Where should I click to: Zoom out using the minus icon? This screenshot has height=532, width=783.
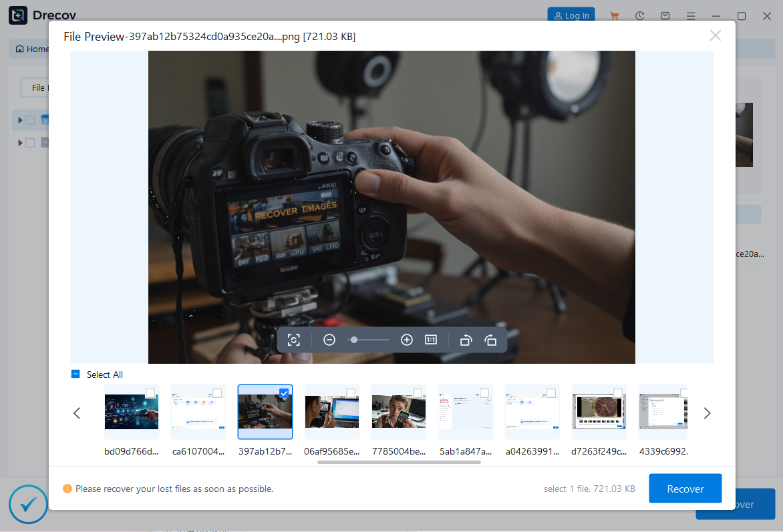click(x=329, y=340)
